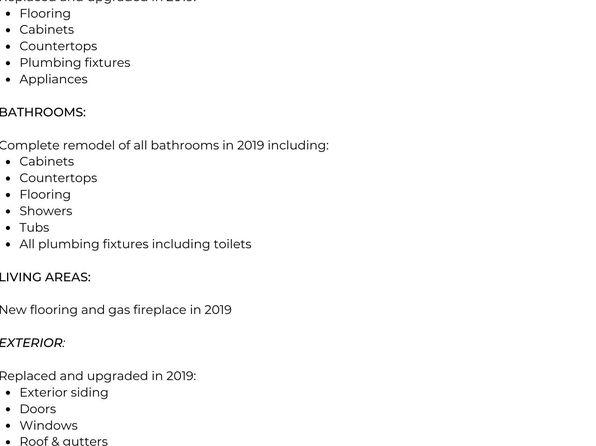
Task: Select the Plumbing fixtures list item
Action: [75, 63]
